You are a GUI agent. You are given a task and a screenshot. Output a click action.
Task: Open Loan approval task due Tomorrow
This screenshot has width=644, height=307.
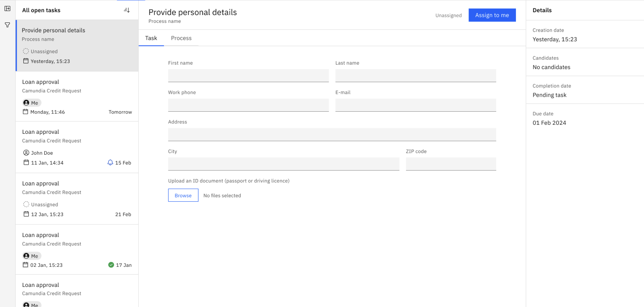pyautogui.click(x=77, y=96)
